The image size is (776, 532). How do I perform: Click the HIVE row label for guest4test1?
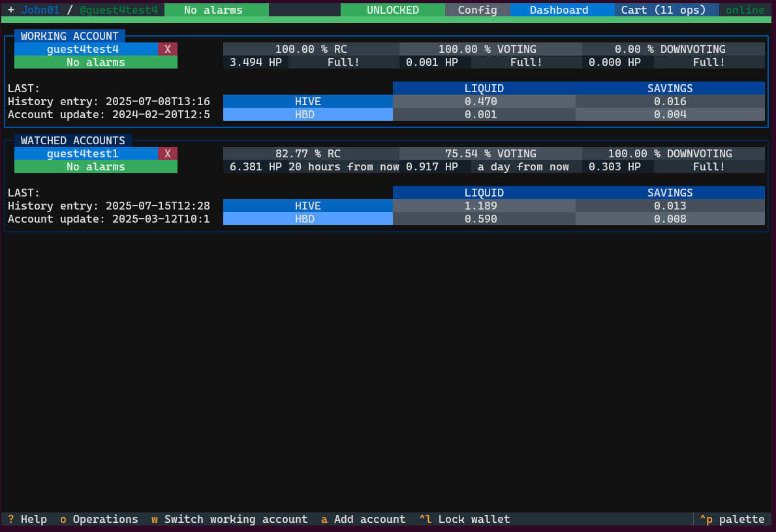308,206
